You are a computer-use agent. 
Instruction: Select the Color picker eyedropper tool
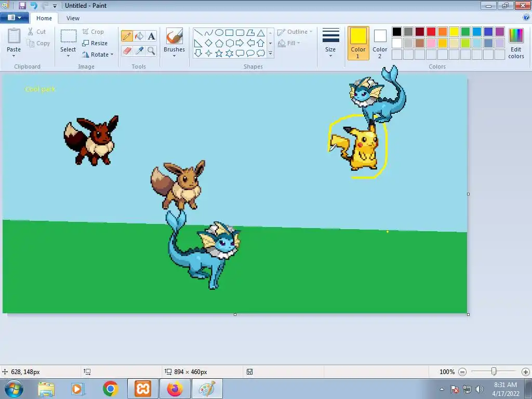[x=139, y=51]
